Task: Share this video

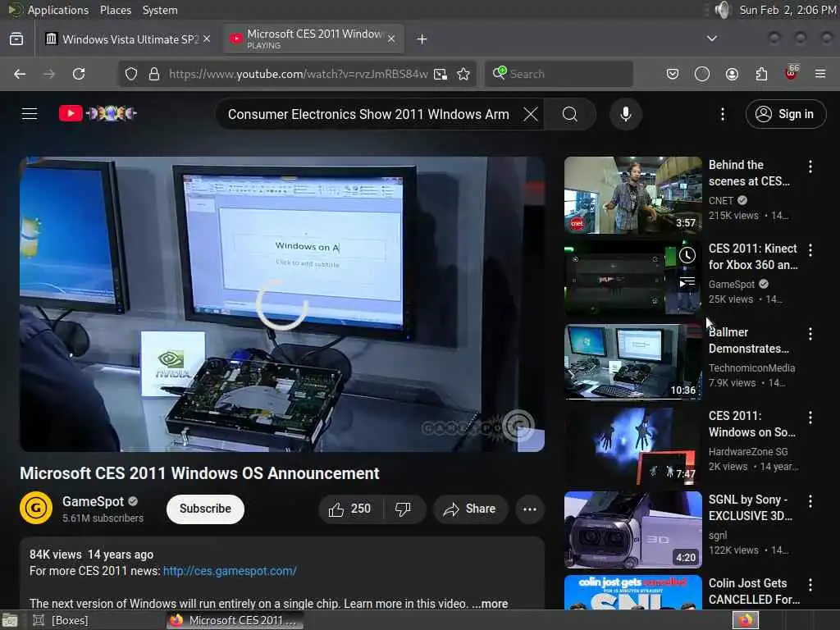Action: pyautogui.click(x=470, y=509)
